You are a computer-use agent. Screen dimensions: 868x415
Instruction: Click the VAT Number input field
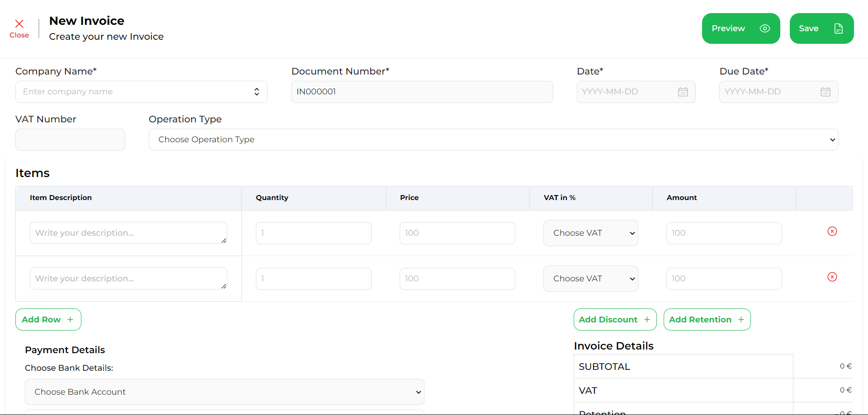pos(70,140)
